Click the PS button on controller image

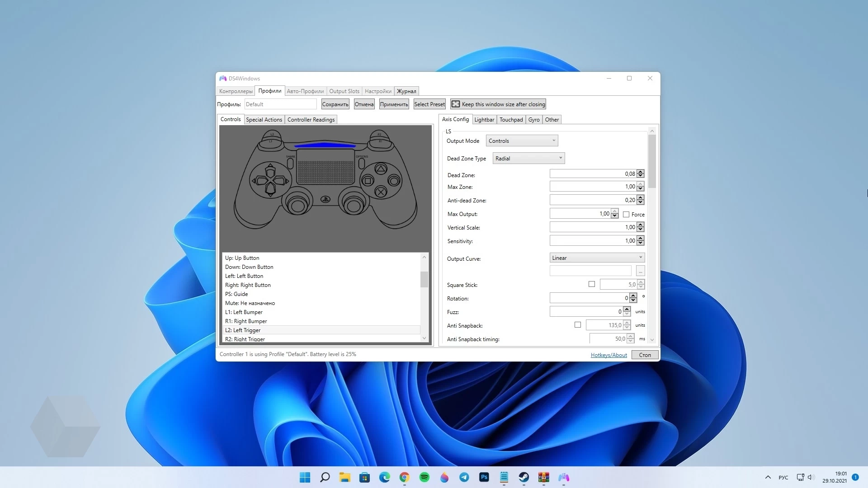(325, 199)
